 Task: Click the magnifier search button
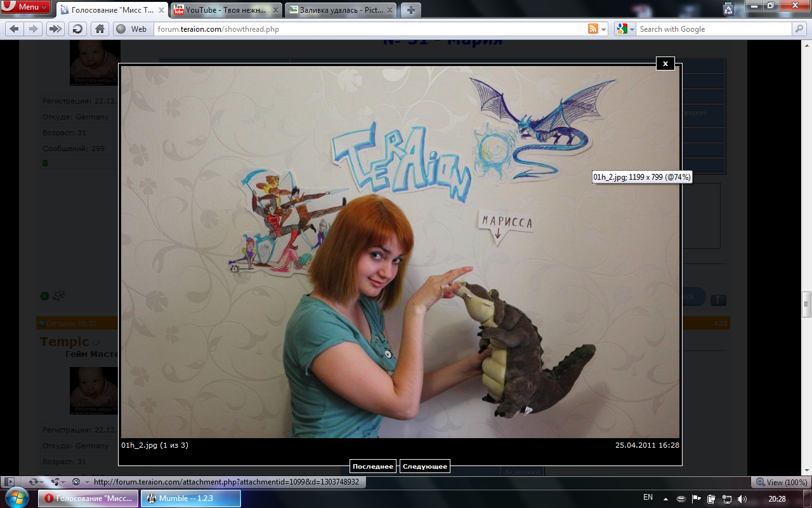coord(799,29)
